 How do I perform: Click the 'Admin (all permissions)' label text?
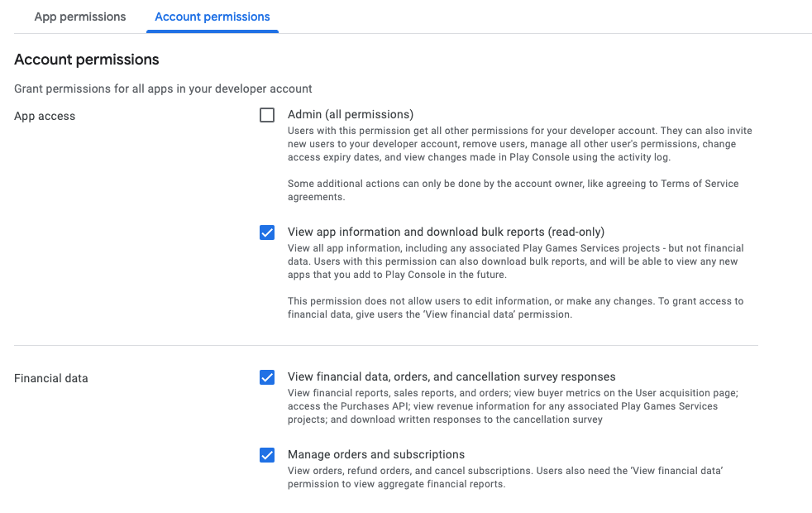point(350,114)
